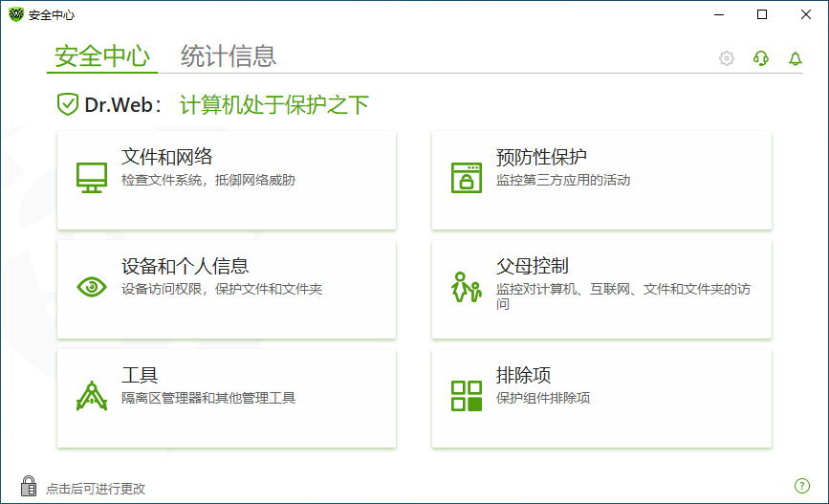Click the help question mark icon
829x504 pixels.
pyautogui.click(x=802, y=486)
